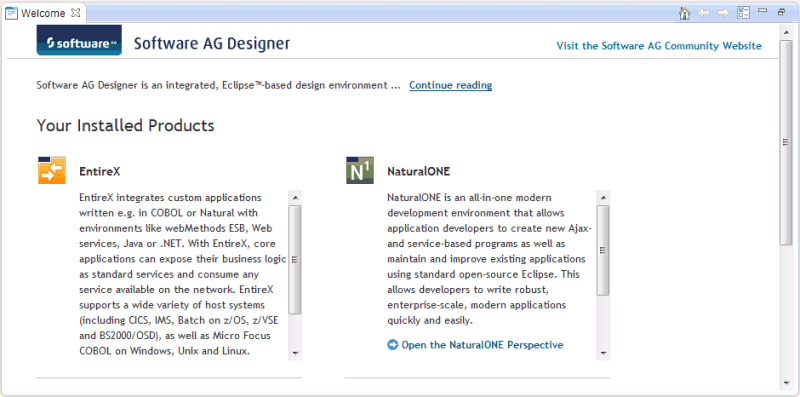Click the EntireX description scrollbar thumb
This screenshot has width=800, height=397.
click(295, 259)
